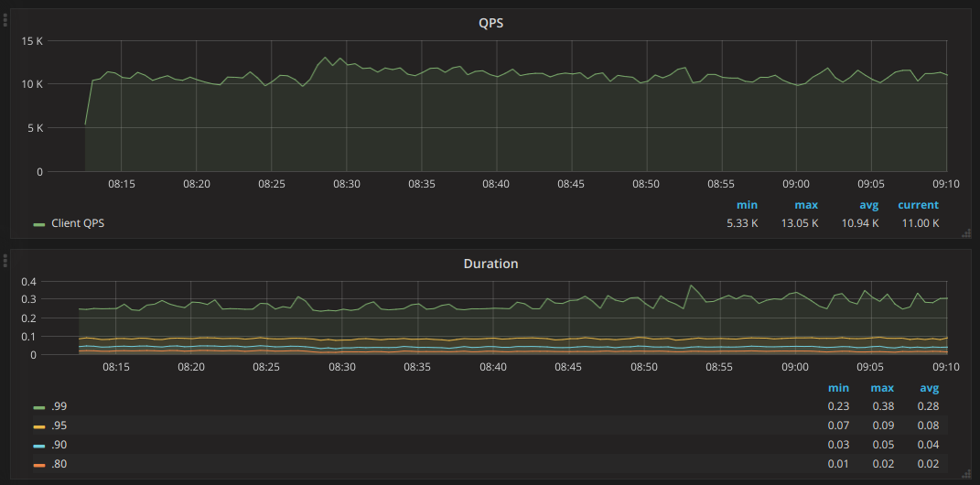Viewport: 980px width, 485px height.
Task: Toggle the .99 series legend label
Action: point(59,406)
